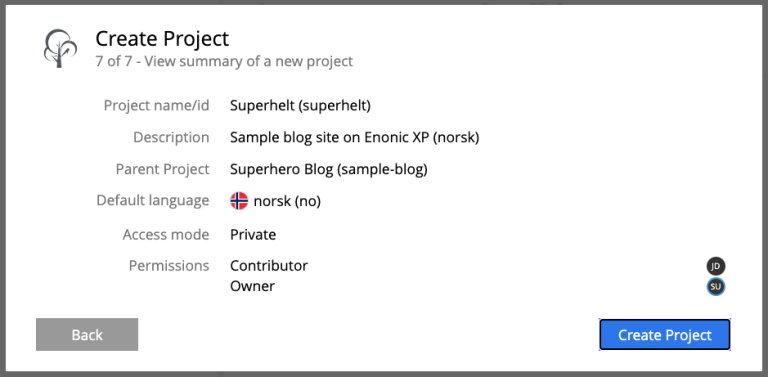Click the step 7 of 7 subtitle
This screenshot has width=768, height=377.
click(224, 62)
